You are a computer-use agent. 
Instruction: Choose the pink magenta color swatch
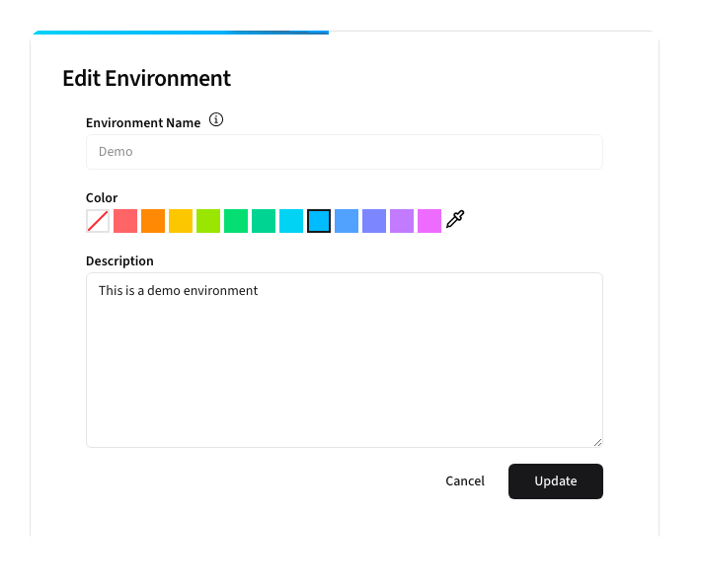[429, 221]
